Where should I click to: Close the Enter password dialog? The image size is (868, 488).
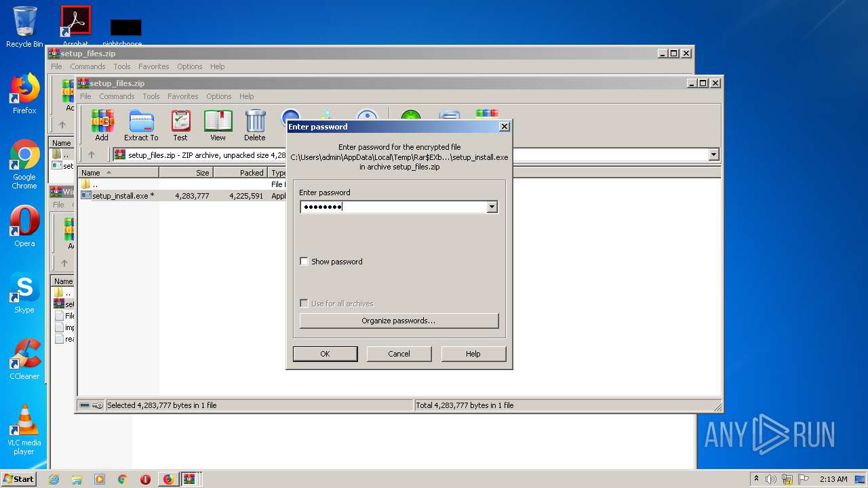click(x=504, y=126)
